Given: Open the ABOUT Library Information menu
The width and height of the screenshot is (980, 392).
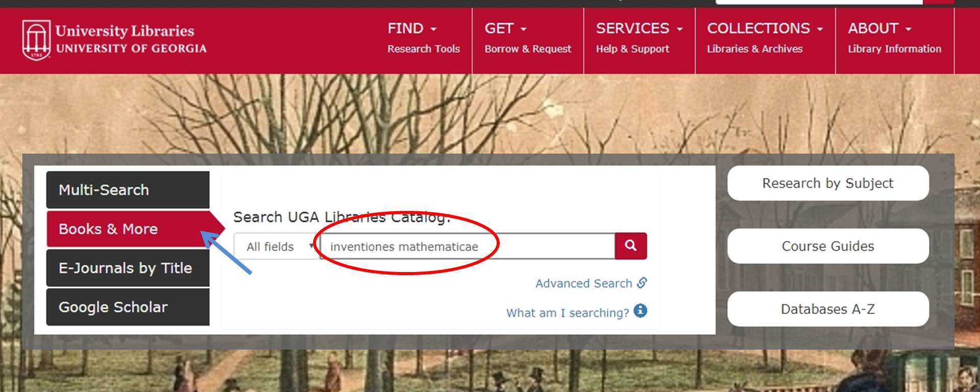Looking at the screenshot, I should [x=894, y=38].
